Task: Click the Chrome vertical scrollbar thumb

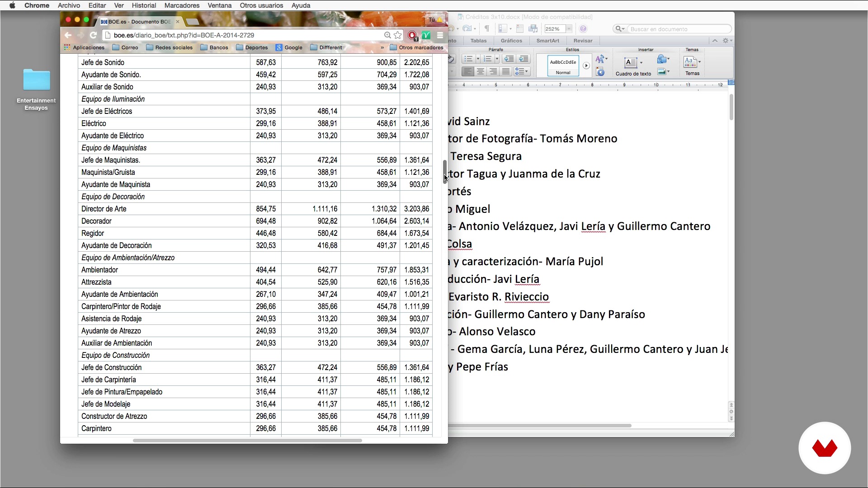Action: 445,172
